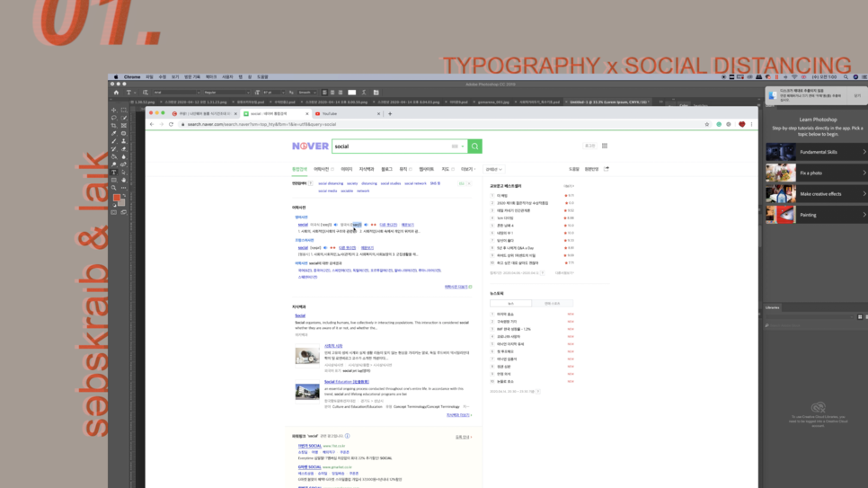The image size is (868, 488).
Task: Open Chrome three-dot menu
Action: click(751, 124)
